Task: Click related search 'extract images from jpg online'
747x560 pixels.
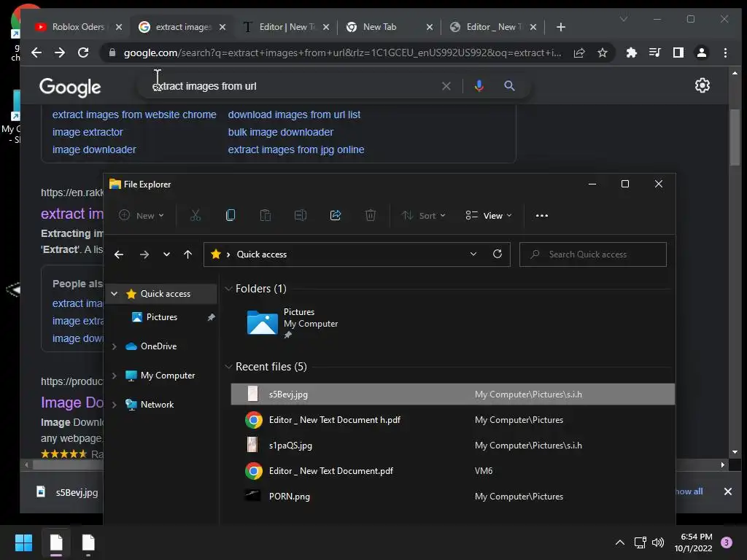Action: point(296,149)
